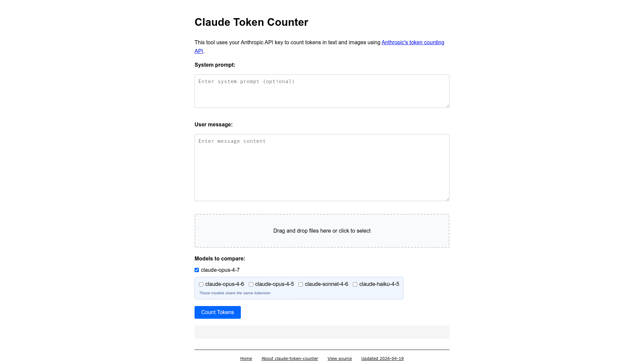Enable the claude-haiku-4-5 checkbox

355,284
